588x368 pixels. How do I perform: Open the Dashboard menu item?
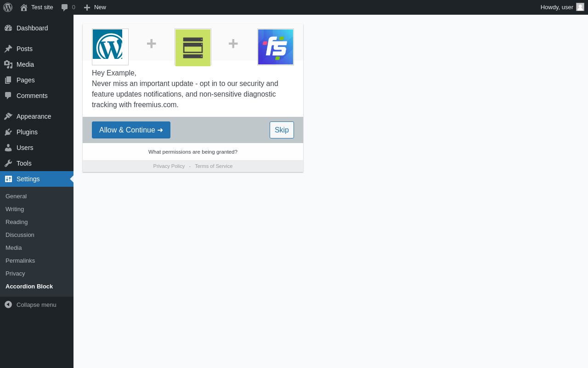tap(37, 28)
